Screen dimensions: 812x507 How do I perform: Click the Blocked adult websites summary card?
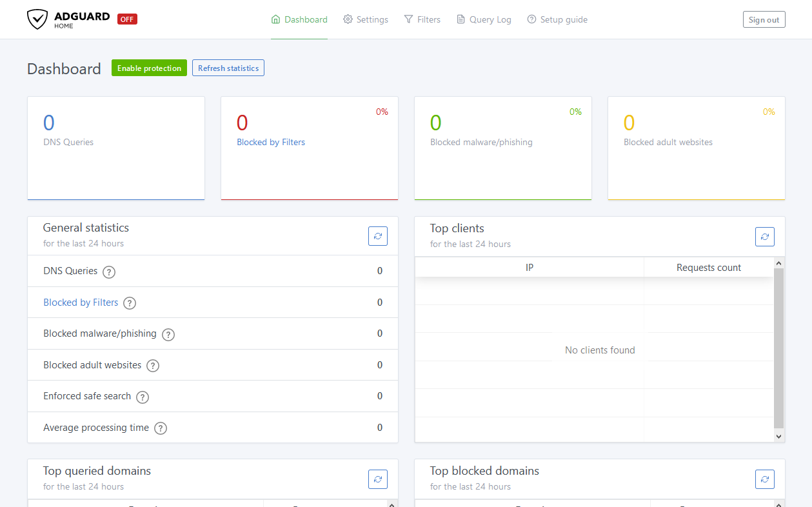pos(697,148)
